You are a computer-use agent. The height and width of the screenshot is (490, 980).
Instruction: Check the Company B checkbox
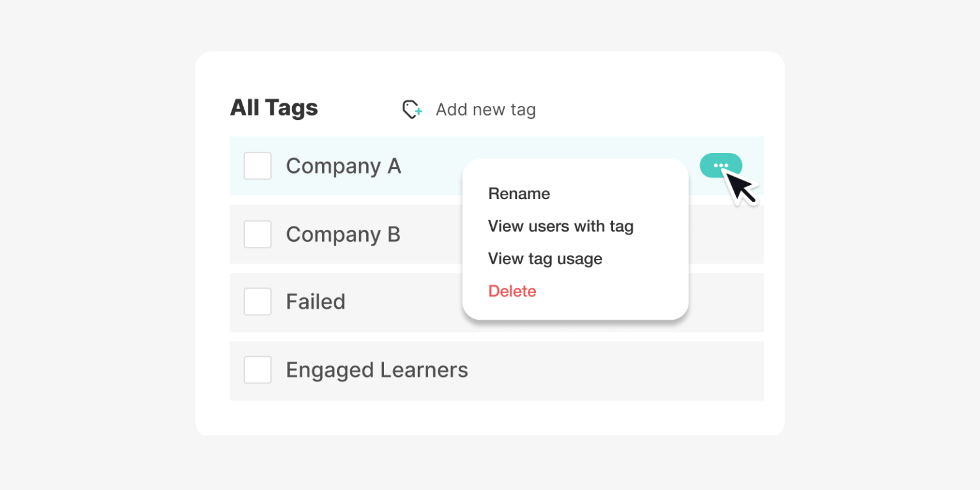[257, 234]
